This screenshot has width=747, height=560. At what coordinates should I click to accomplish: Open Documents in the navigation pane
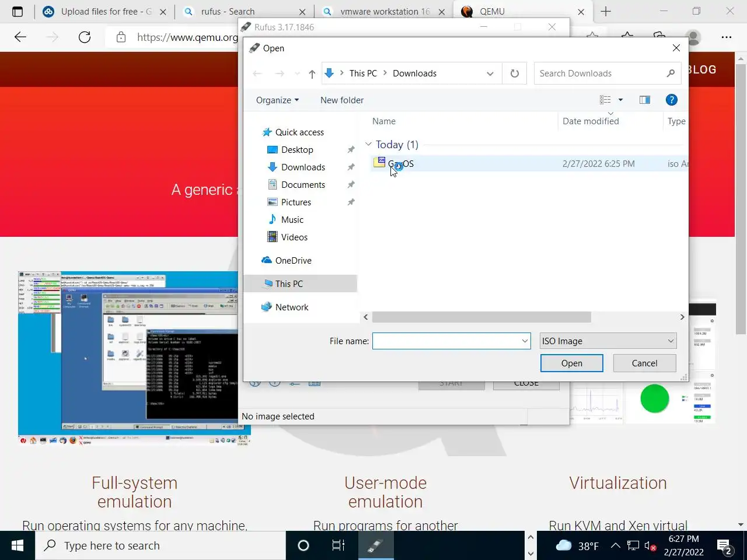click(x=303, y=185)
